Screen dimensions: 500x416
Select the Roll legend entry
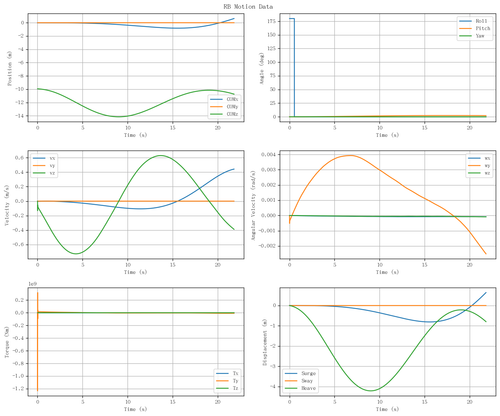(x=473, y=21)
